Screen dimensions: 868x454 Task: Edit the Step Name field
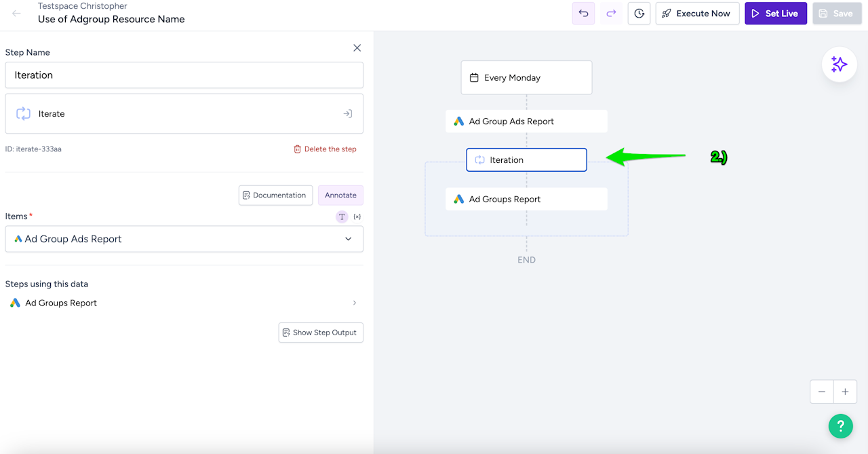184,75
